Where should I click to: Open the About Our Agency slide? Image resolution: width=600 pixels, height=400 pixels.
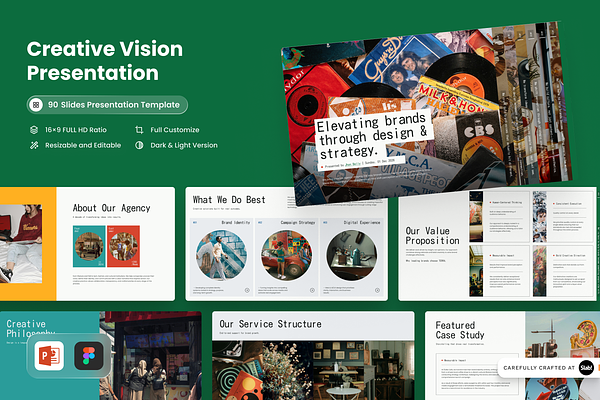[87, 244]
